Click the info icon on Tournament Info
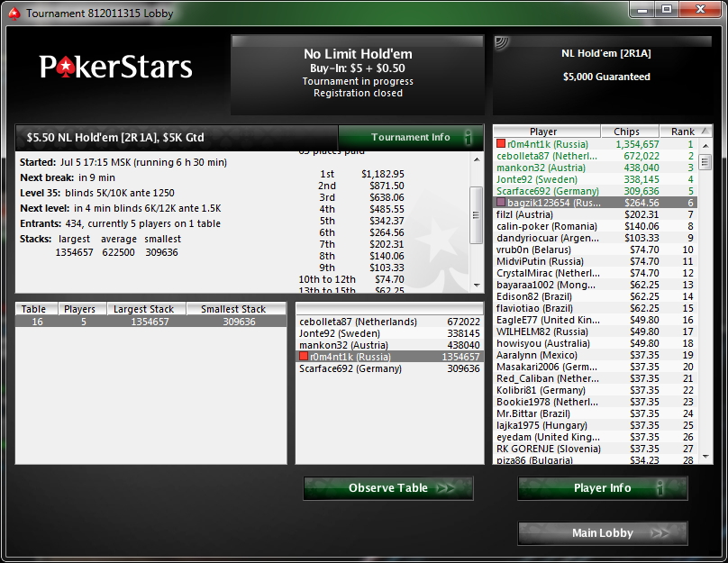The image size is (728, 563). click(x=468, y=138)
